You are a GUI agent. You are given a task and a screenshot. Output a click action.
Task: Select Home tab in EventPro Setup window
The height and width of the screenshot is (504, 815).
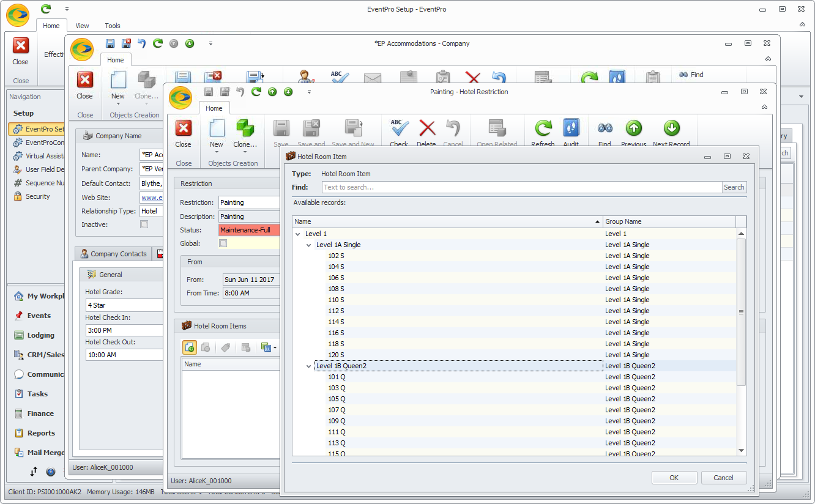coord(51,26)
